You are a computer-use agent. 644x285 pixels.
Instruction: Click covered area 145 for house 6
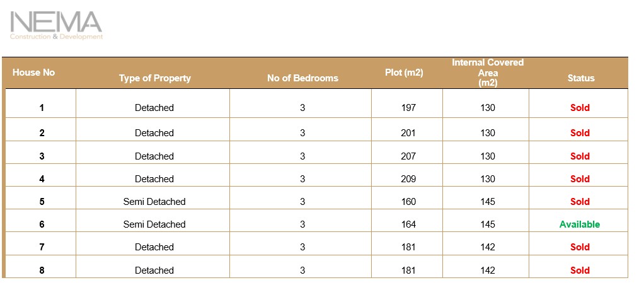(487, 224)
